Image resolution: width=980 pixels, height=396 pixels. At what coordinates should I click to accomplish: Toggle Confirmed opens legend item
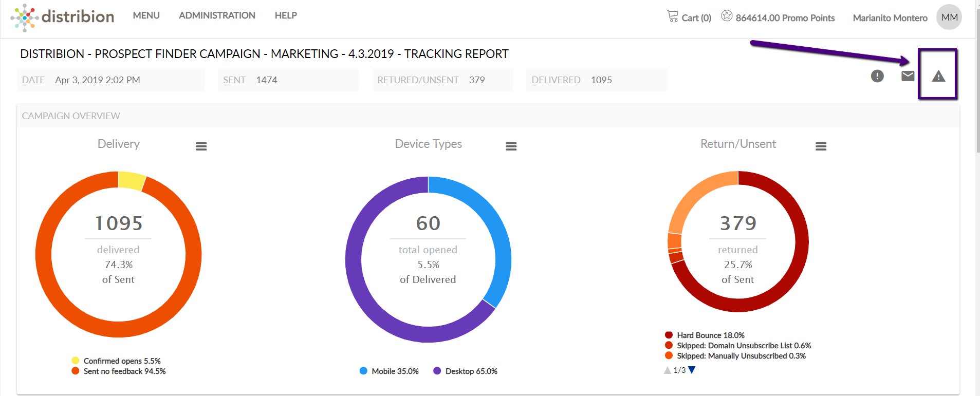pos(116,361)
